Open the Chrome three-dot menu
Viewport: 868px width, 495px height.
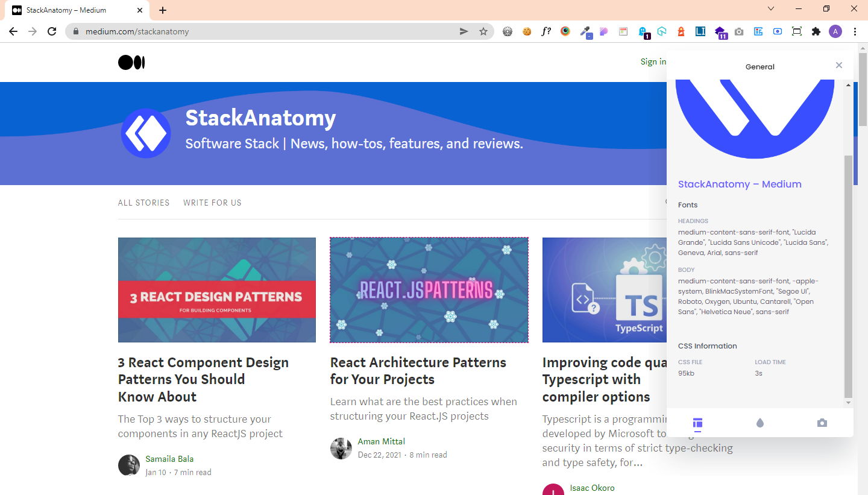click(855, 31)
